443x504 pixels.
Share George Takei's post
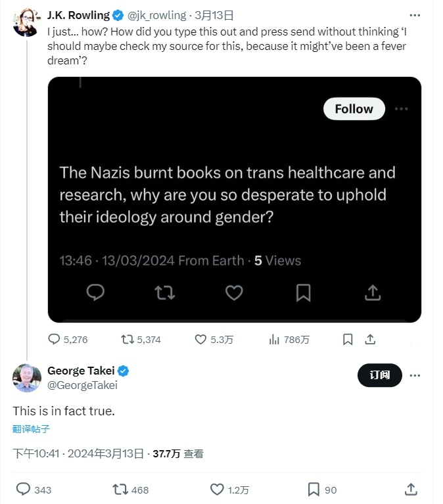[410, 489]
